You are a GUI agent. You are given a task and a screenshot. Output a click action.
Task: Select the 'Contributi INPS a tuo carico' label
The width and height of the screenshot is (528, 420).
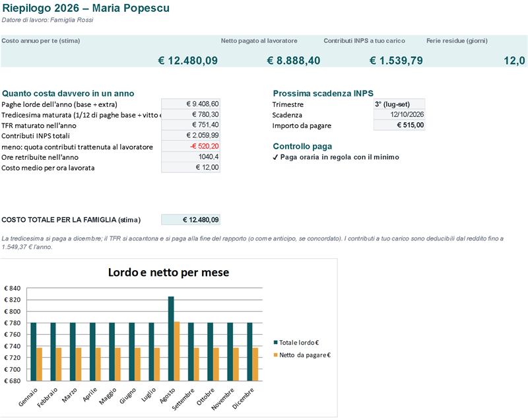tap(364, 41)
